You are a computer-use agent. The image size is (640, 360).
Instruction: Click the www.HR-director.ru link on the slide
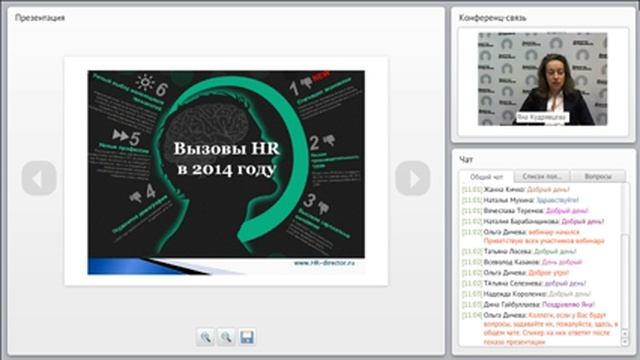click(324, 263)
